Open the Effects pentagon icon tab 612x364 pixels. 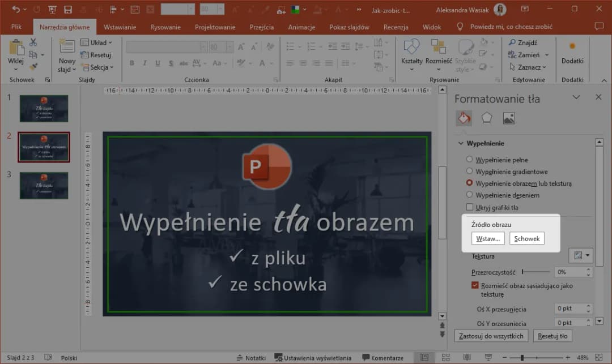pyautogui.click(x=486, y=118)
